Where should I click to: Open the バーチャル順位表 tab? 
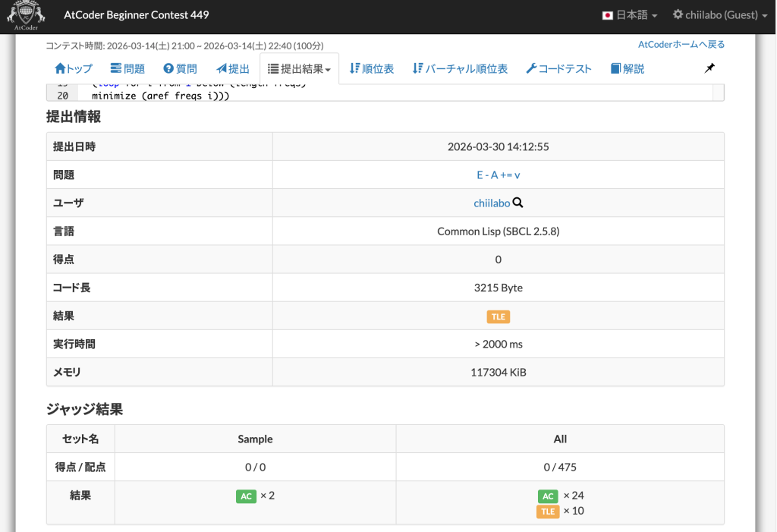(x=460, y=68)
